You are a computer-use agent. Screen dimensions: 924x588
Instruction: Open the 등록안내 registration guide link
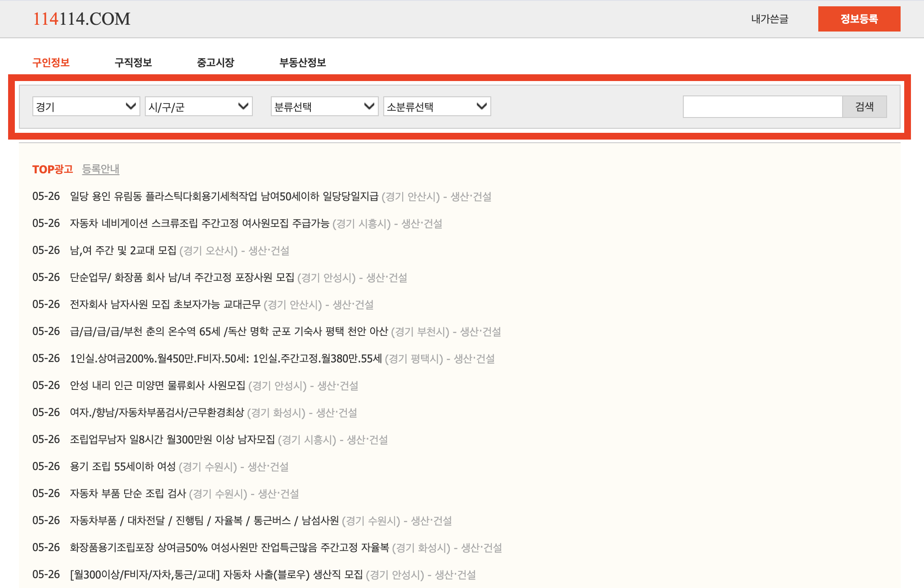click(x=101, y=169)
